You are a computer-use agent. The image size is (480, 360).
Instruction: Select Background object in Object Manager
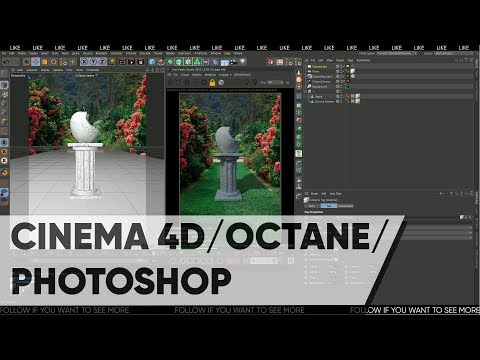320,86
